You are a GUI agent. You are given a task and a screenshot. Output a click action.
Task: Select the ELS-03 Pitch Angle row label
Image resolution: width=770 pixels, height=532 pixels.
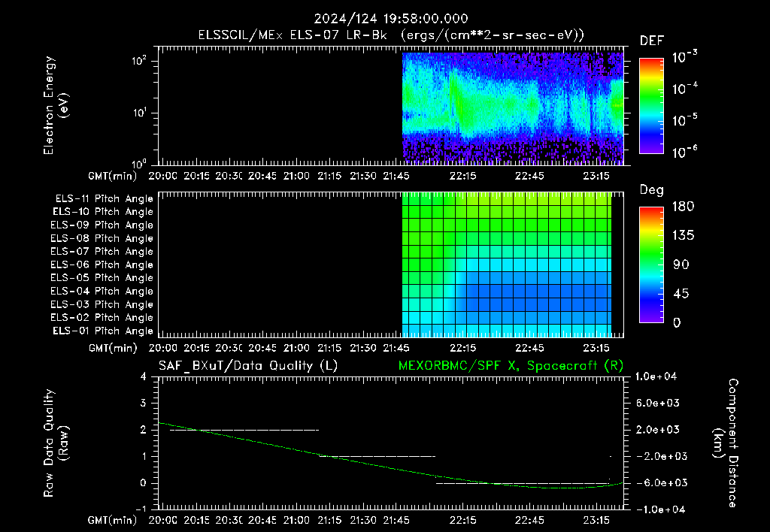point(102,305)
